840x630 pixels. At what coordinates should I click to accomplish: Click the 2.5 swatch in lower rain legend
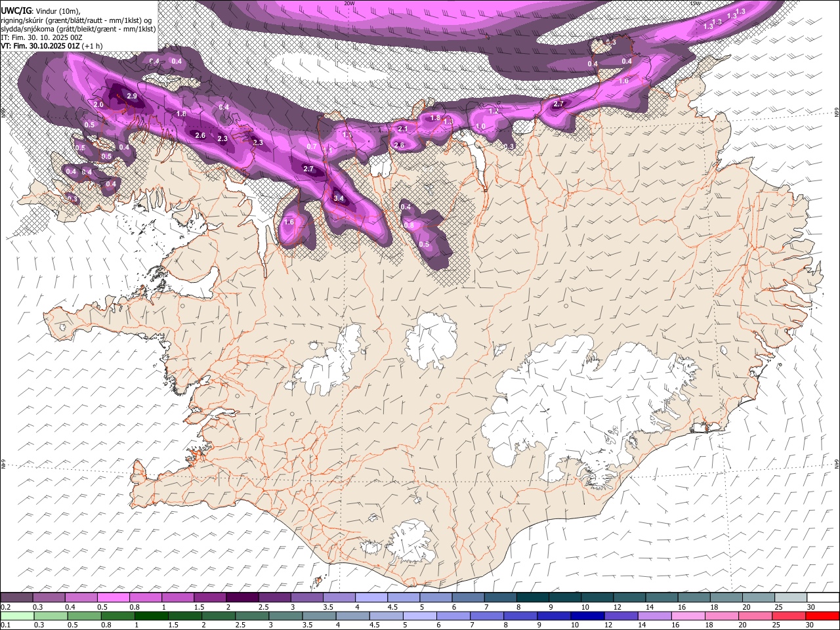253,616
